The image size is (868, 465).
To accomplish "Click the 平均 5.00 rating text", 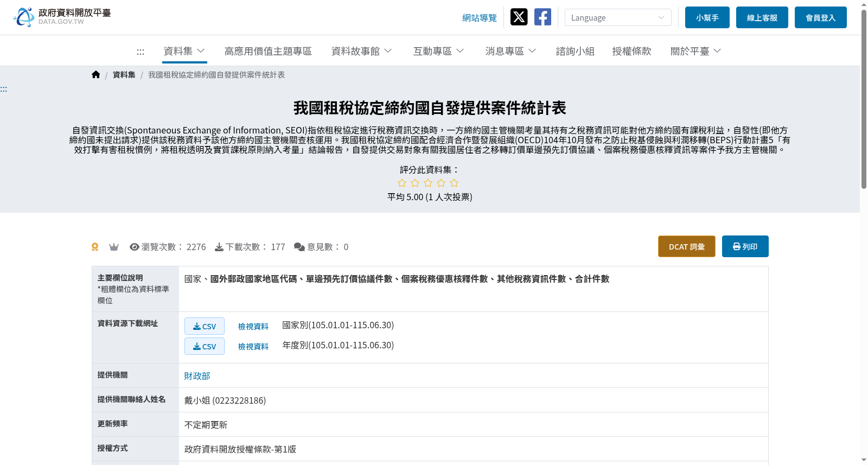I will click(430, 197).
